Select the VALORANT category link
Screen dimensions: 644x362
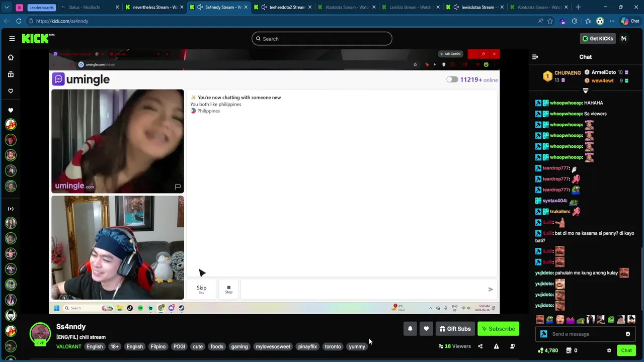pos(68,346)
